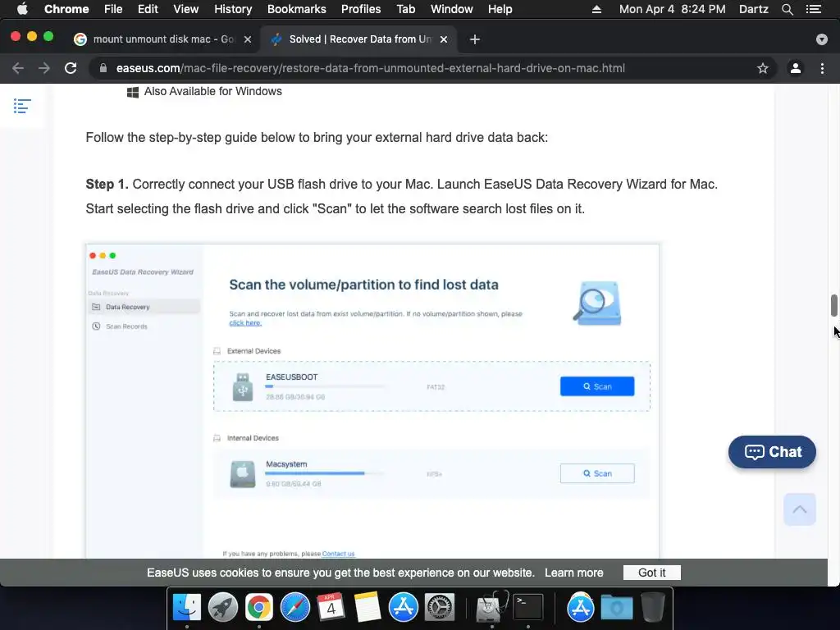Screen dimensions: 840x630
Task: Open the App Store icon beside Downloads folder
Action: (580, 607)
